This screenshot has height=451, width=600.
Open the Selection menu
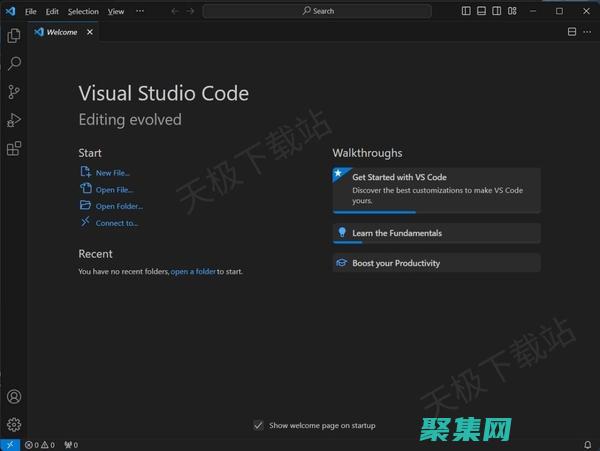tap(83, 11)
